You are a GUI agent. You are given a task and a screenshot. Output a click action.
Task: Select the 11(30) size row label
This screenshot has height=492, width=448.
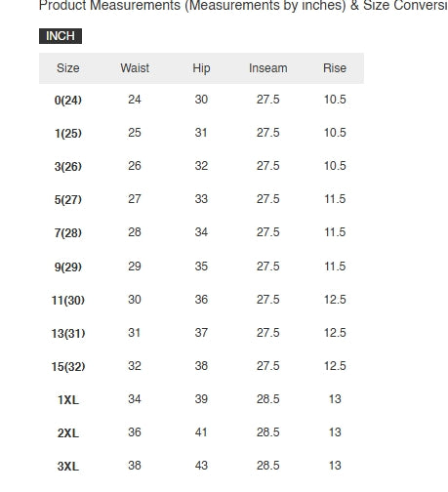coord(68,300)
